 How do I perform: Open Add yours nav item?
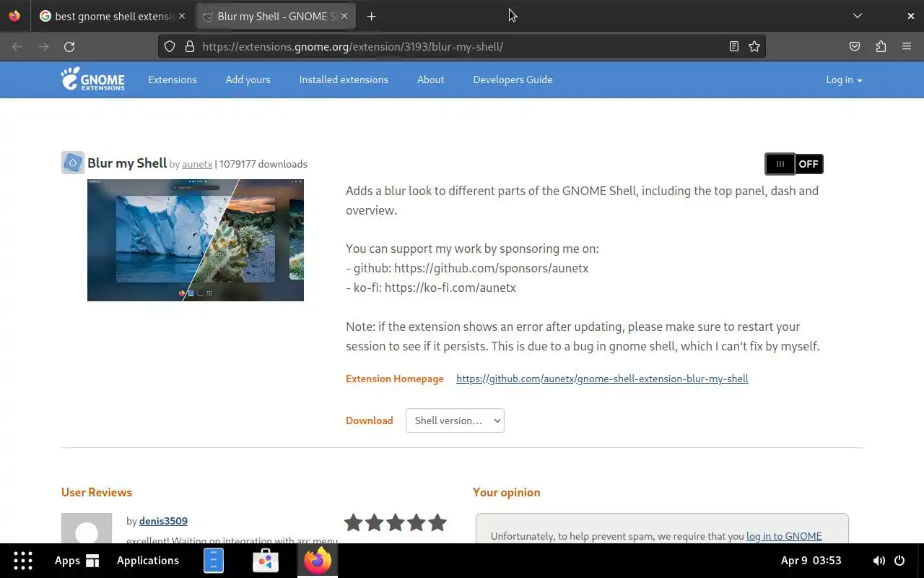tap(248, 79)
